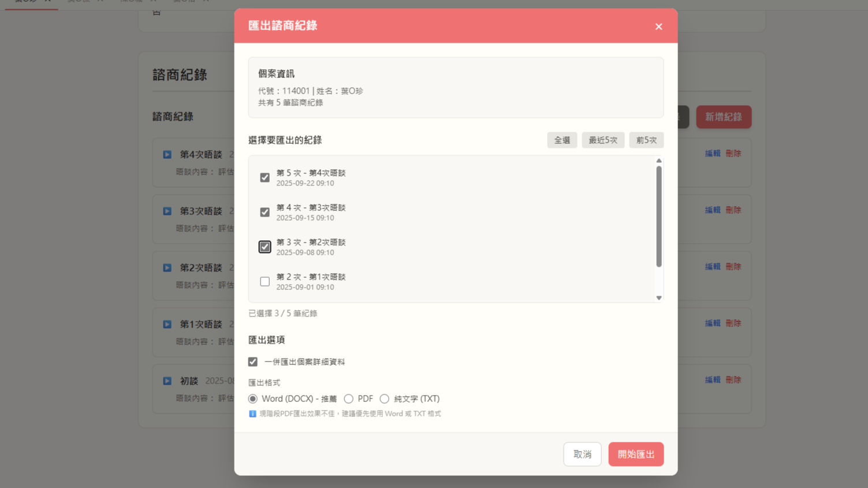Choose PDF export format

[x=349, y=398]
